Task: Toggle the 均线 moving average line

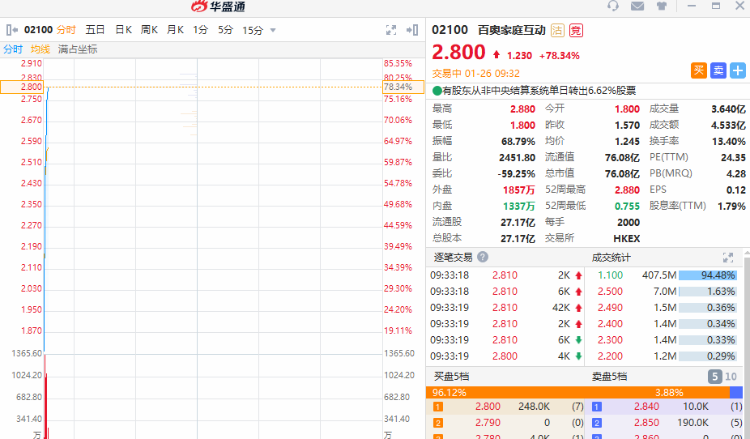Action: [x=40, y=49]
